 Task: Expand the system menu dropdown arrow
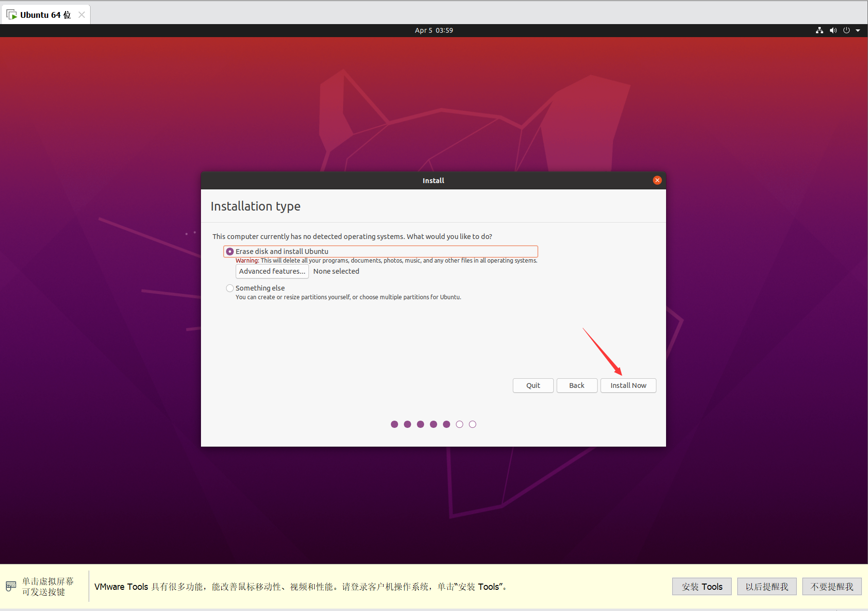tap(858, 30)
